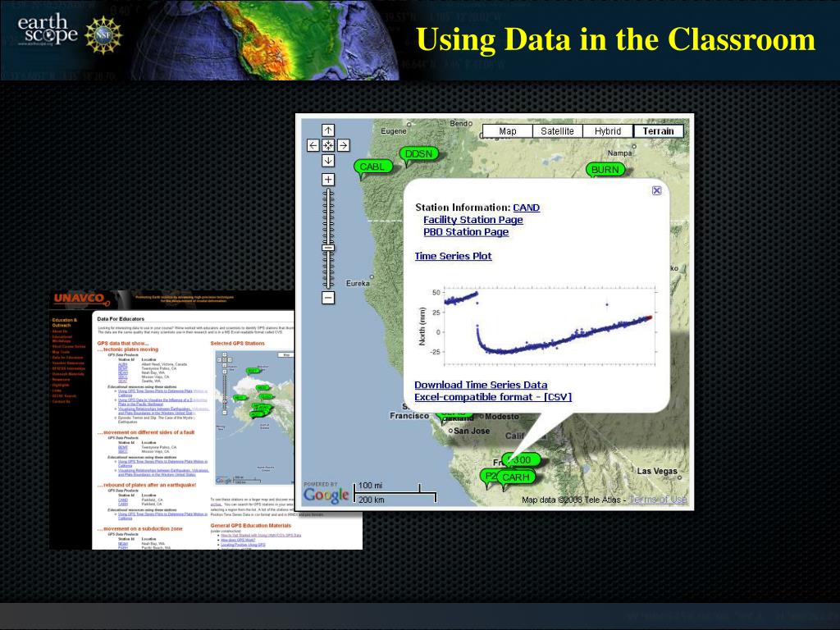The width and height of the screenshot is (840, 630).
Task: Click the Las Vegas city label on the map
Action: (x=657, y=471)
